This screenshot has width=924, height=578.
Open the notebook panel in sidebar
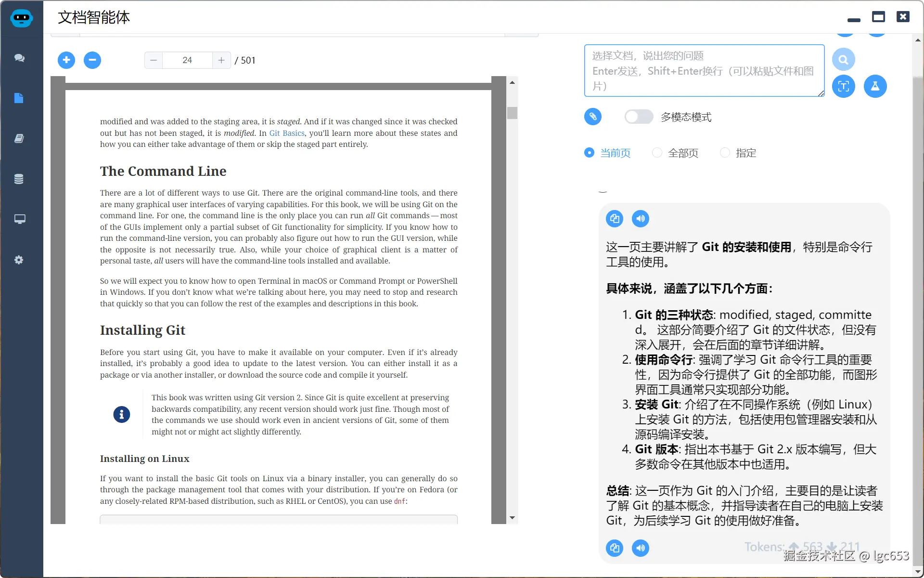(19, 139)
